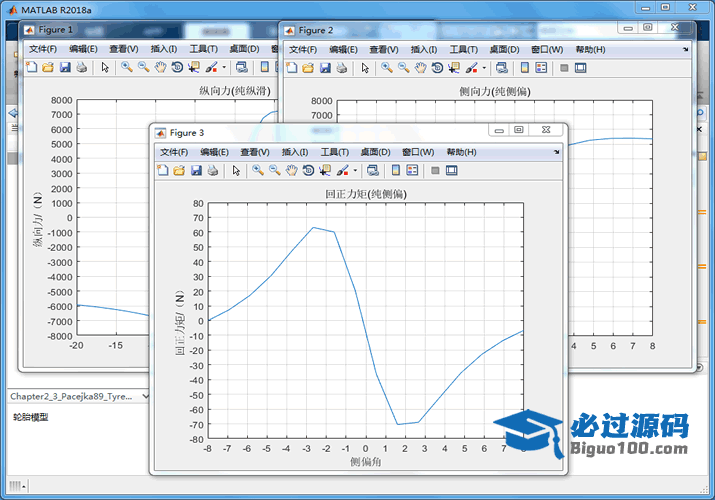Toggle Insert Colorbar in Figure 3 toolbar
This screenshot has height=500, width=715.
coord(396,171)
